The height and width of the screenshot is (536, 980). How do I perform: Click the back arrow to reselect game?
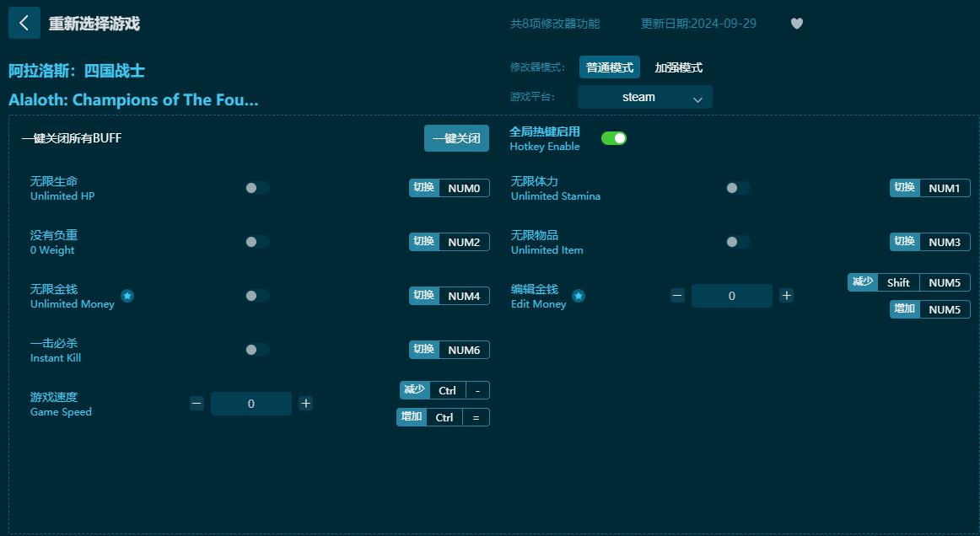(24, 23)
